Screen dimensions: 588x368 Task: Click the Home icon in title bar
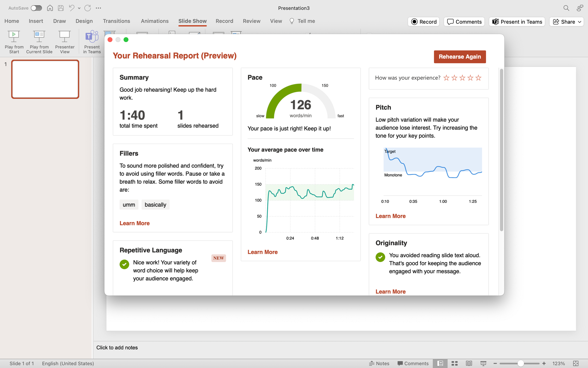point(50,8)
